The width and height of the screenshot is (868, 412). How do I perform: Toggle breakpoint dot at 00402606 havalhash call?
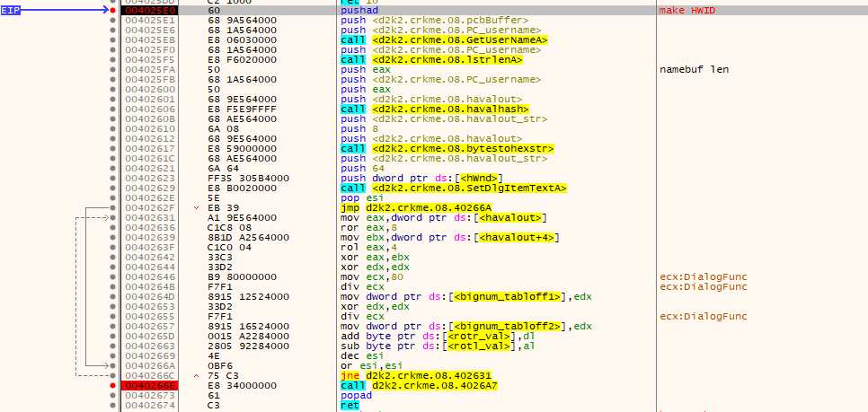click(x=113, y=109)
